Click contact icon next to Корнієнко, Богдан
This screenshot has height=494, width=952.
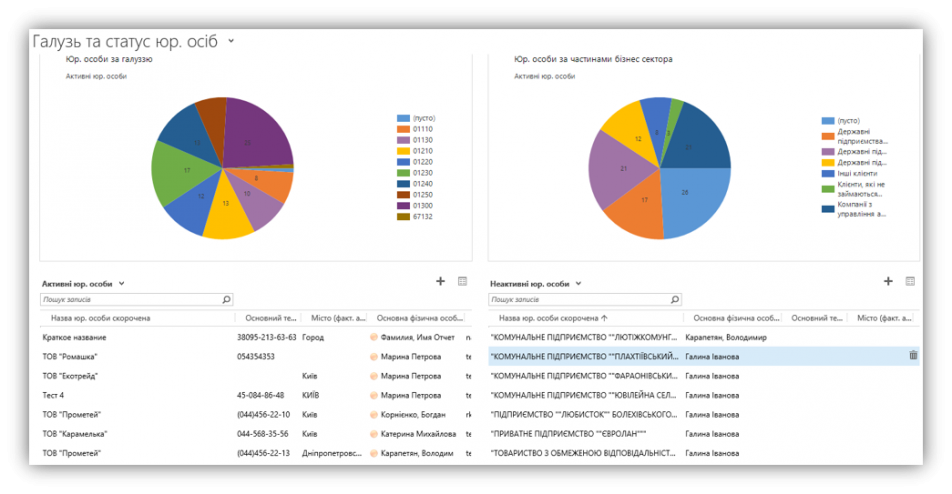[374, 415]
